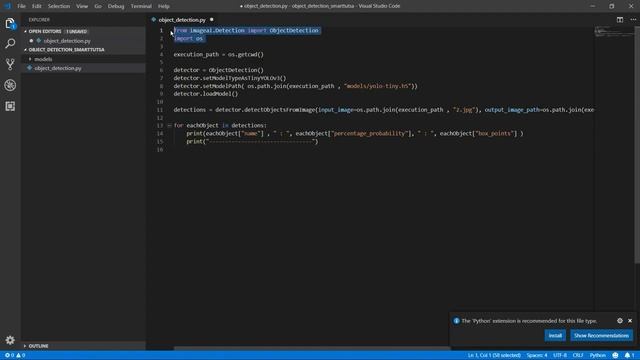Click the "1 UNSAVED" badge in Open Editors
This screenshot has width=640, height=360.
click(x=77, y=31)
